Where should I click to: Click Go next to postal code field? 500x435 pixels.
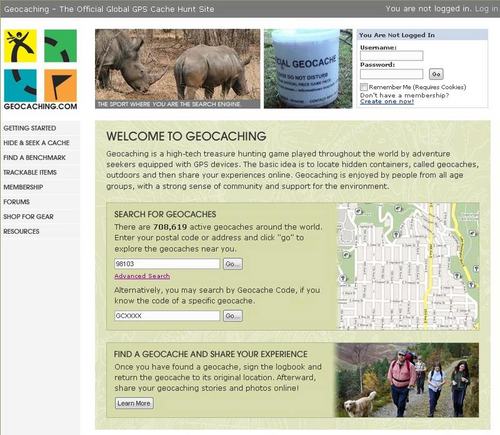click(x=233, y=264)
